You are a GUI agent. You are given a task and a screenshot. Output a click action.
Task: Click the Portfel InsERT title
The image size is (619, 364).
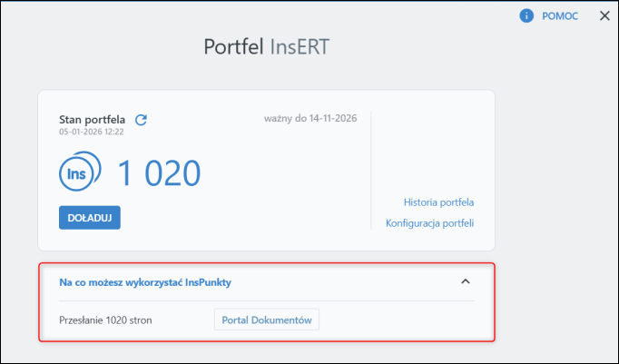pyautogui.click(x=267, y=46)
